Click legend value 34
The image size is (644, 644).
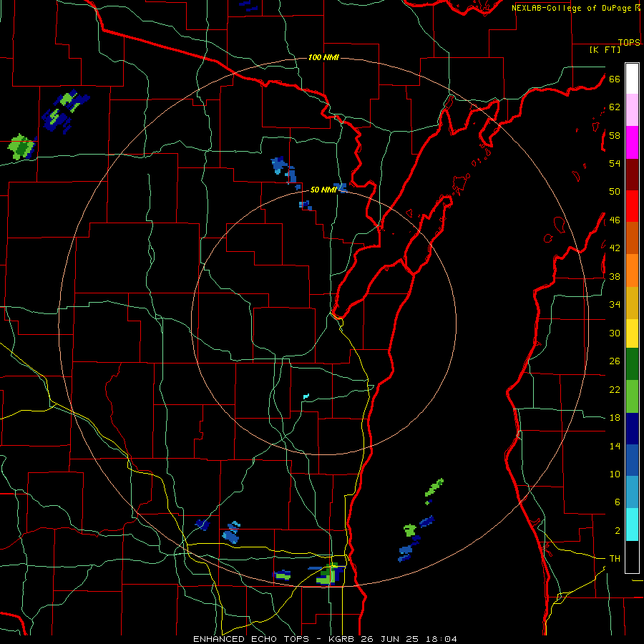click(x=615, y=305)
